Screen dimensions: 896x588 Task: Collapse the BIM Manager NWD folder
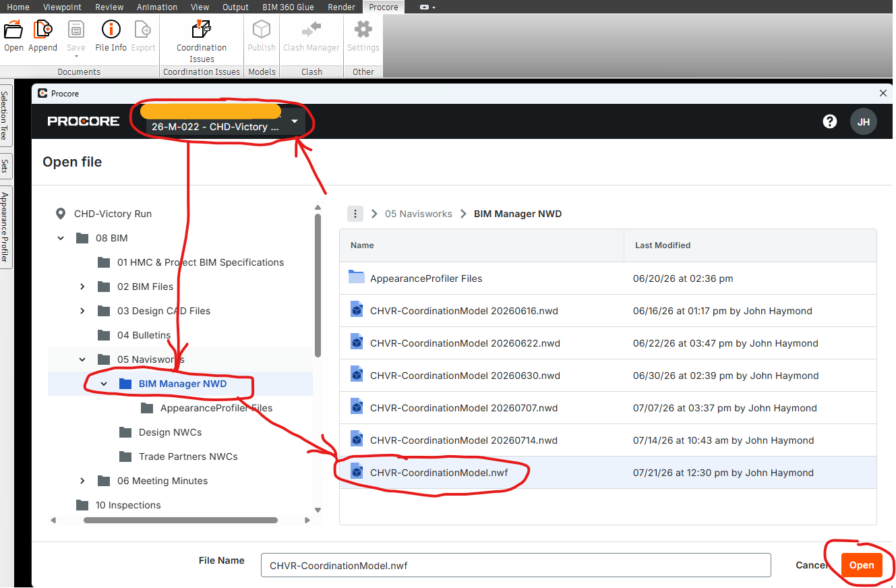tap(104, 384)
